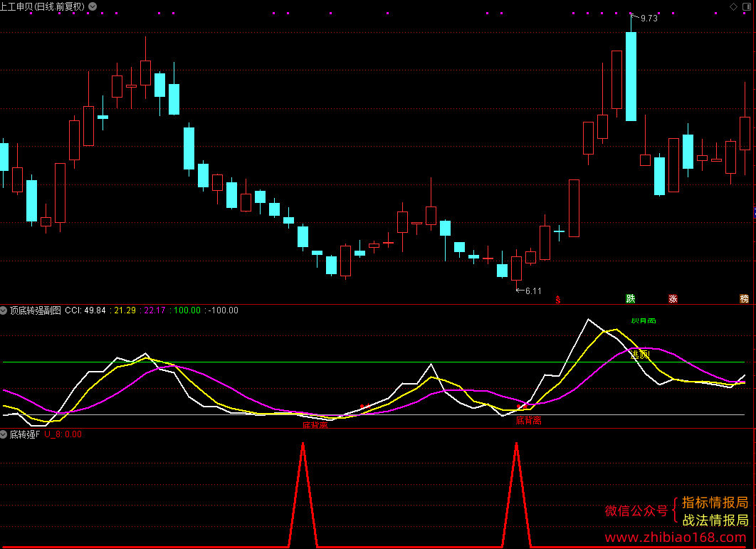Viewport: 756px width, 549px height.
Task: Click the 6.11 low price label
Action: pos(533,291)
